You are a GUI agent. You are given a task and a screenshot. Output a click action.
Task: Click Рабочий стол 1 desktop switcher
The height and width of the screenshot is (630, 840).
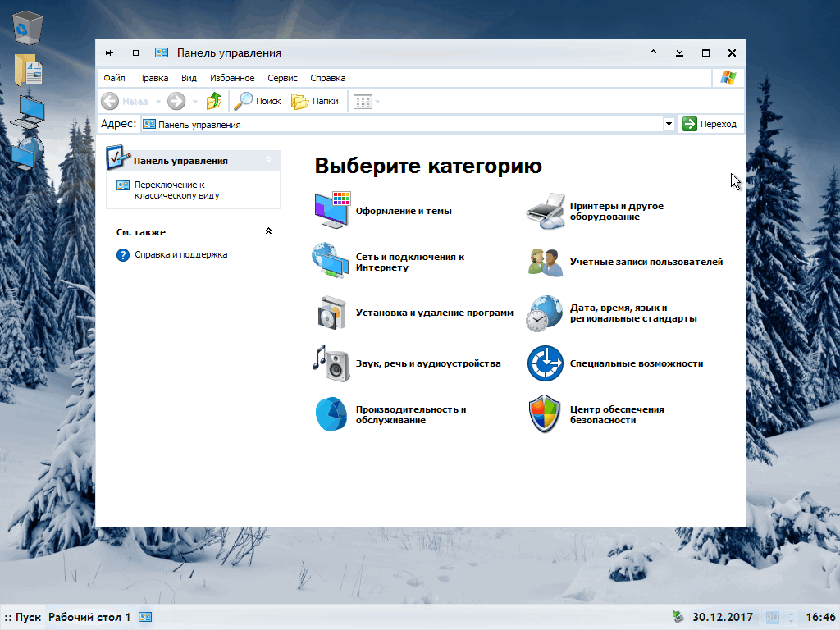(89, 617)
